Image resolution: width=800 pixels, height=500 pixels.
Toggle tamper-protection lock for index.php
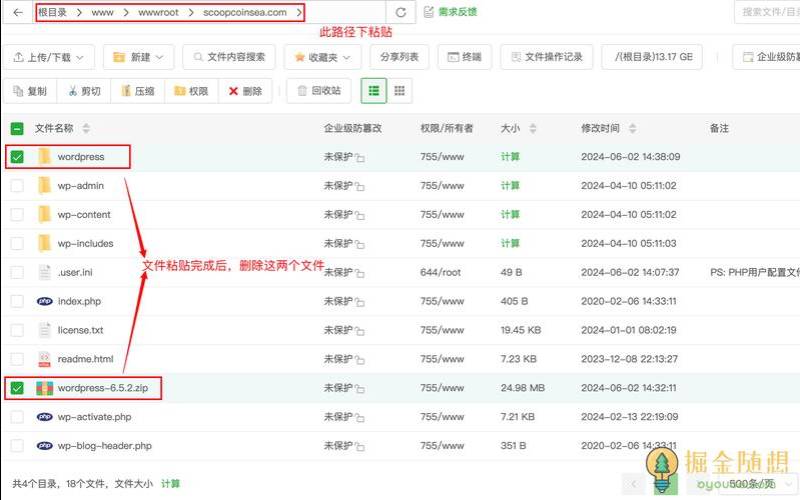click(x=360, y=302)
